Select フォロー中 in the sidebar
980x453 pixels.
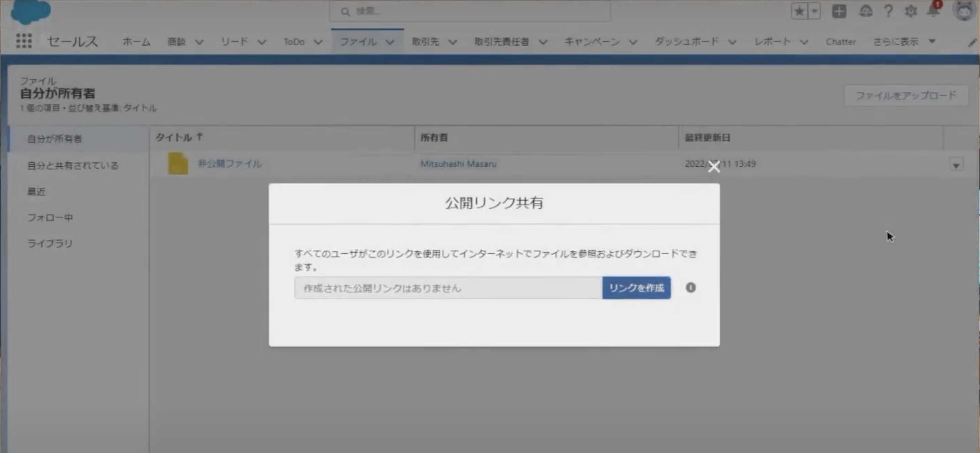coord(50,217)
